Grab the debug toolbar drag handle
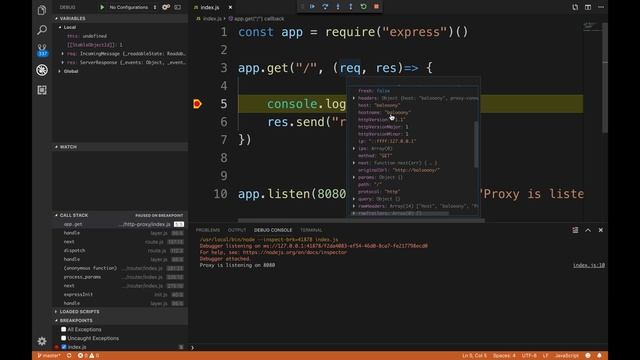640x360 pixels. click(302, 7)
